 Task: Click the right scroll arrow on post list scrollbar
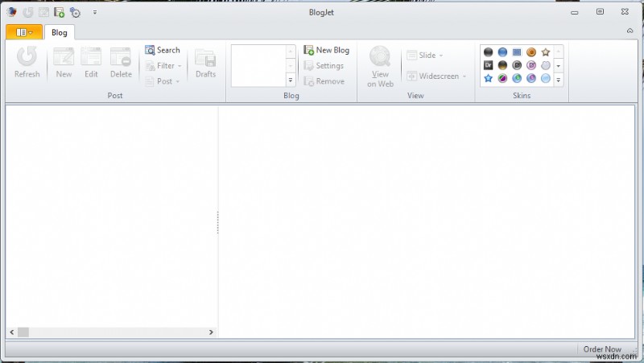tap(211, 332)
